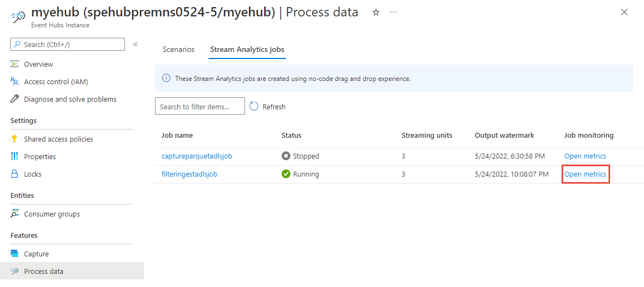Open Capture under Features

click(x=36, y=254)
